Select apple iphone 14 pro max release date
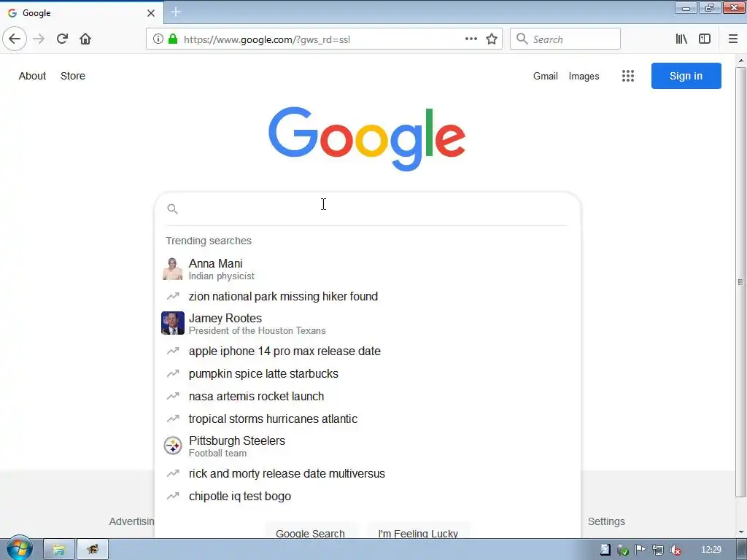The height and width of the screenshot is (560, 747). (368, 351)
